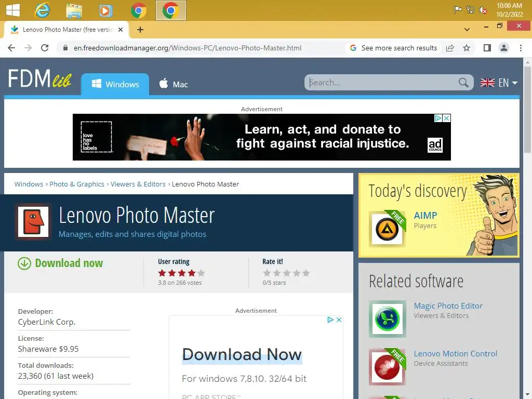The image size is (532, 399).
Task: Click the Download Now advertisement text
Action: (242, 354)
